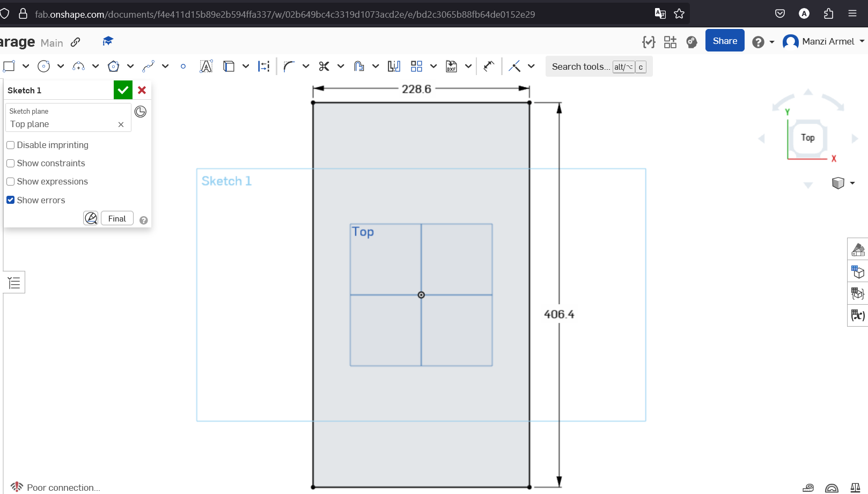Expand the Use/Project tool dropdown
Screen dimensions: 868x494
click(x=246, y=66)
